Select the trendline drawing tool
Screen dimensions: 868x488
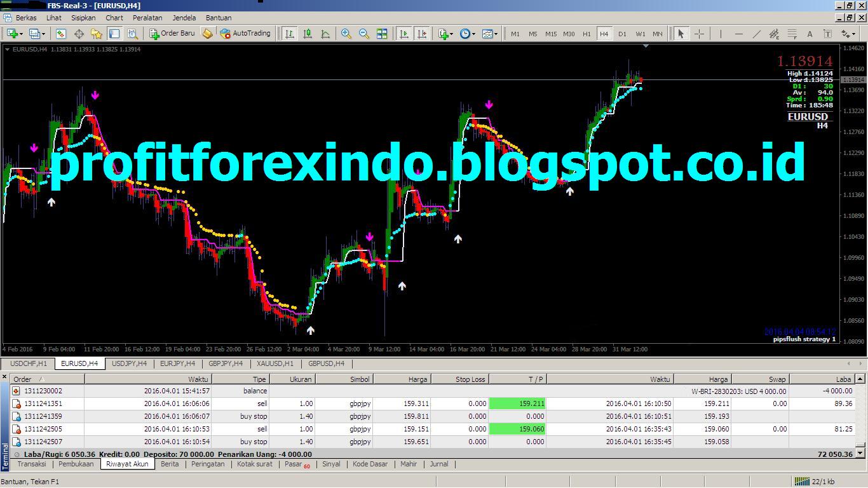coord(756,34)
